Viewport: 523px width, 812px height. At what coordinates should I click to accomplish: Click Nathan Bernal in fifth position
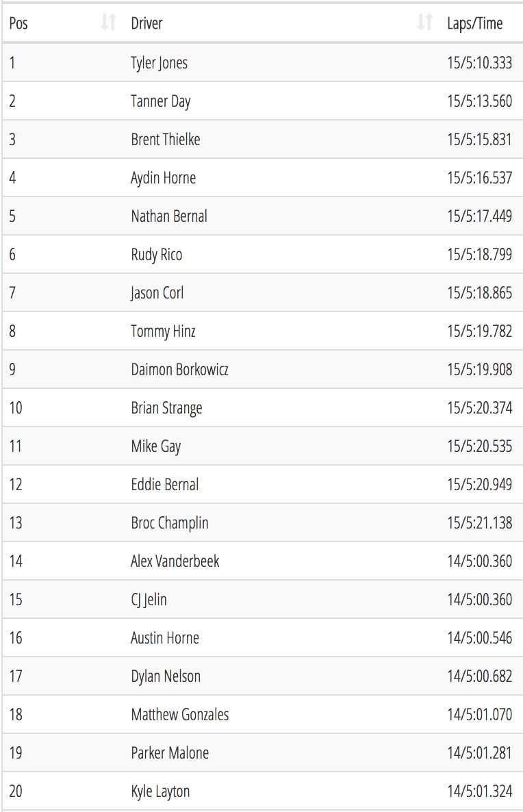point(169,216)
